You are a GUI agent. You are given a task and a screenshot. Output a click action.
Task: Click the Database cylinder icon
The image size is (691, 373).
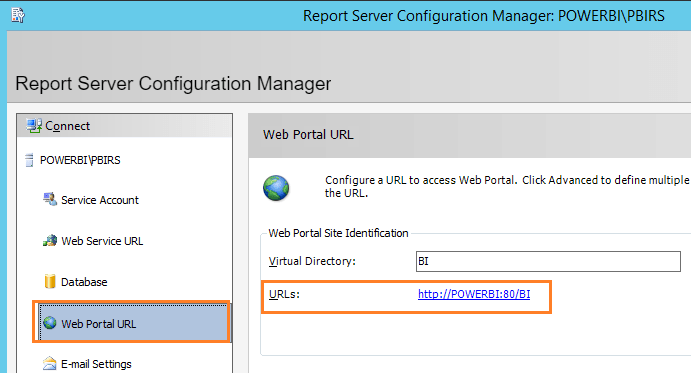point(50,281)
